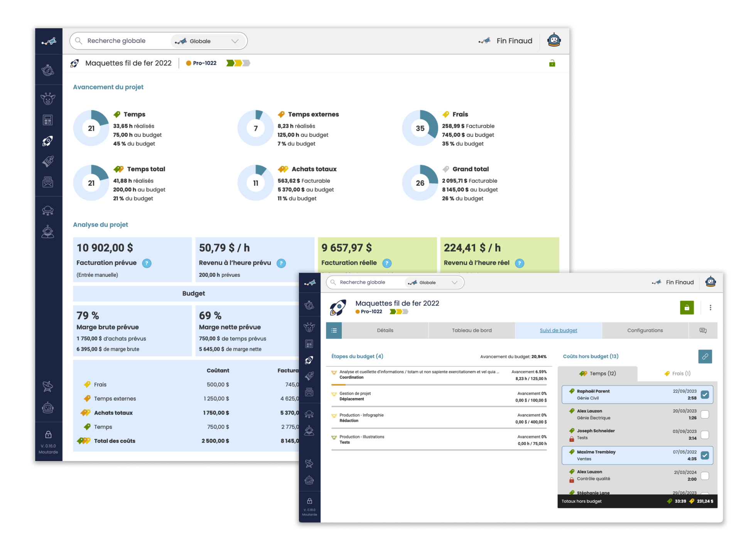Click the logo icon in back window sidebar
The image size is (756, 537).
click(x=49, y=41)
